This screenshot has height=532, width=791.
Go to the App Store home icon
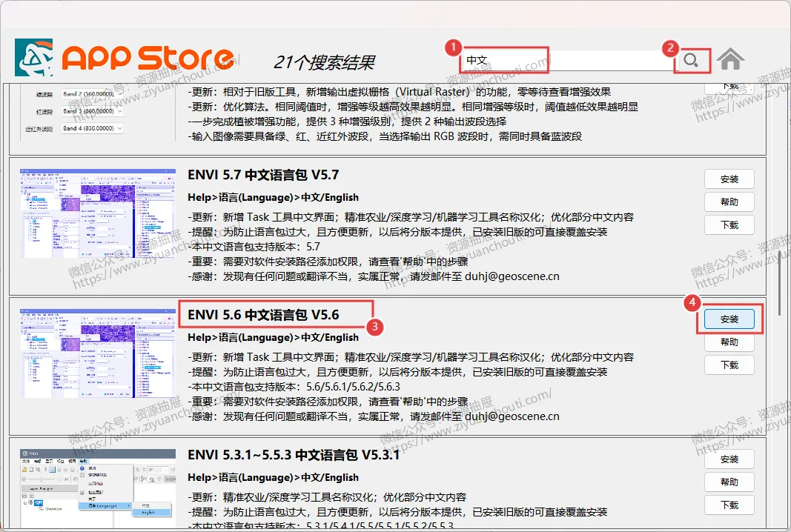click(730, 59)
